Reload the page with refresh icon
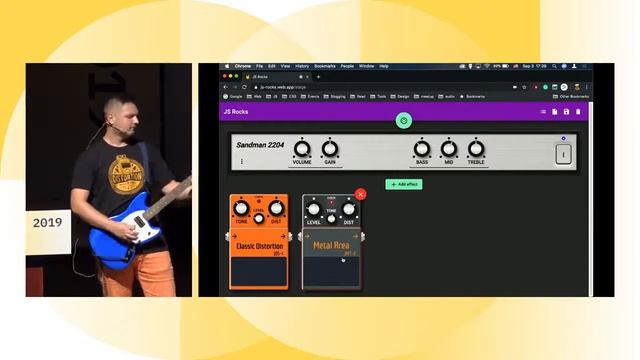 tap(244, 87)
